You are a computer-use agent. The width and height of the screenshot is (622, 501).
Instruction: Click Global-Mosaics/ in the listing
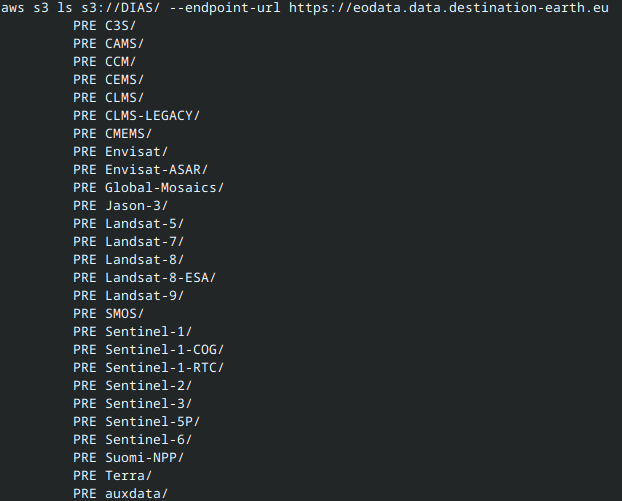(x=164, y=188)
